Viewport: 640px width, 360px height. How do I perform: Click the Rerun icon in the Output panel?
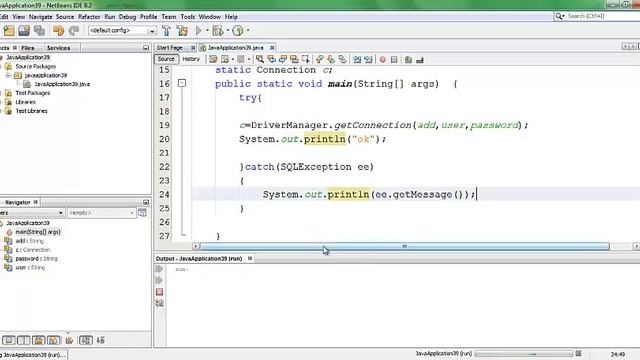tap(159, 269)
